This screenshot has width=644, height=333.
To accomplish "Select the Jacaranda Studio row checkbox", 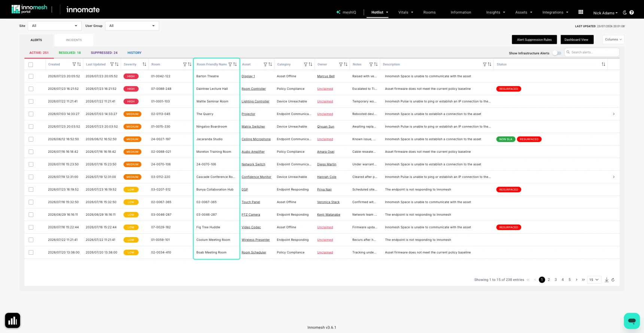I will (31, 139).
